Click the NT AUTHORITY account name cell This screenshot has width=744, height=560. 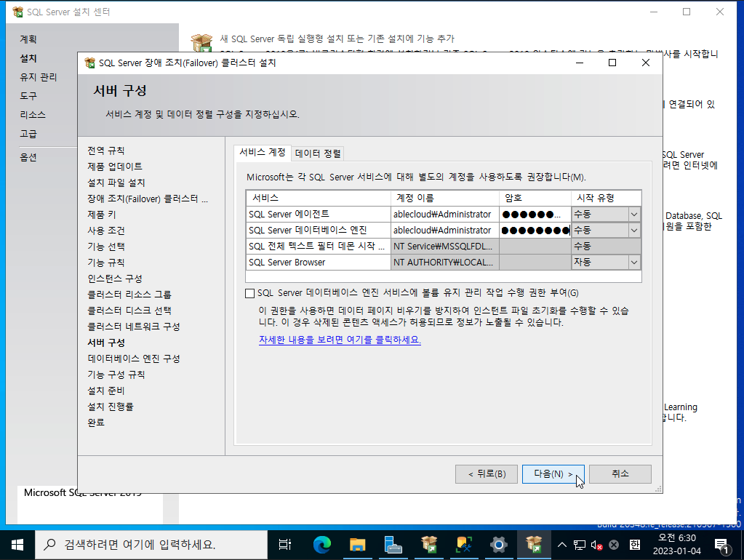pos(445,263)
